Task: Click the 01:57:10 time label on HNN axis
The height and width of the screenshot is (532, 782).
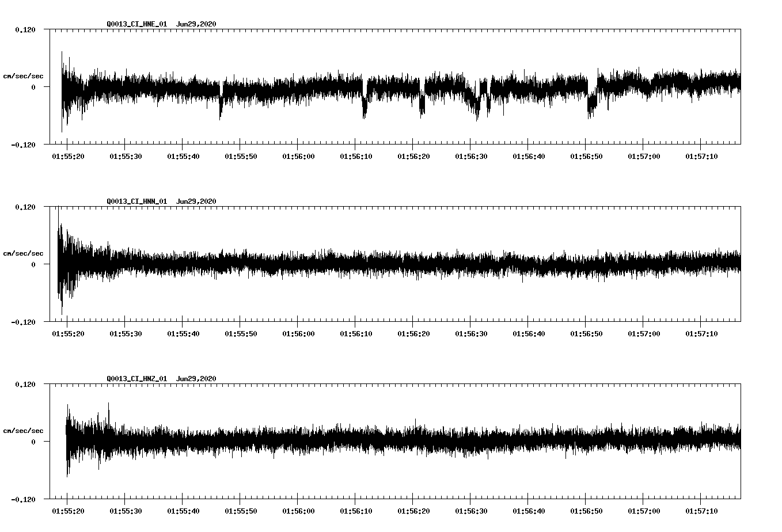Action: tap(701, 333)
